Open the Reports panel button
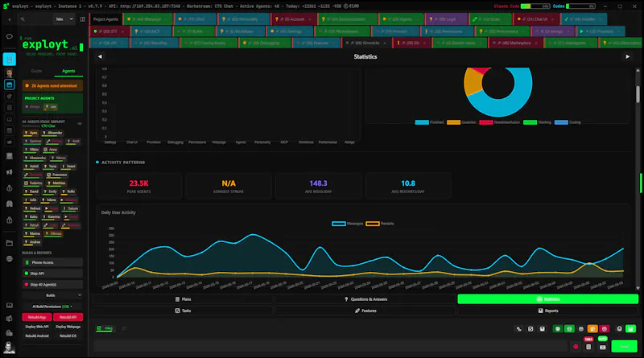The width and height of the screenshot is (644, 358). [548, 311]
